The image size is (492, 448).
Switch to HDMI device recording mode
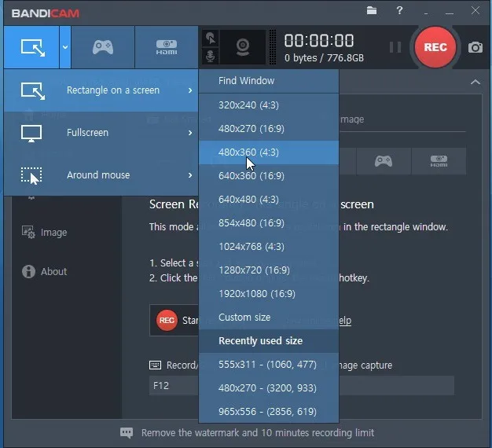(x=167, y=47)
